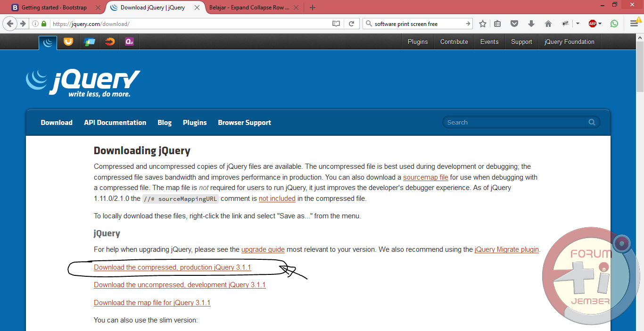The height and width of the screenshot is (331, 644).
Task: Click the jQuery logo in header
Action: (x=83, y=83)
